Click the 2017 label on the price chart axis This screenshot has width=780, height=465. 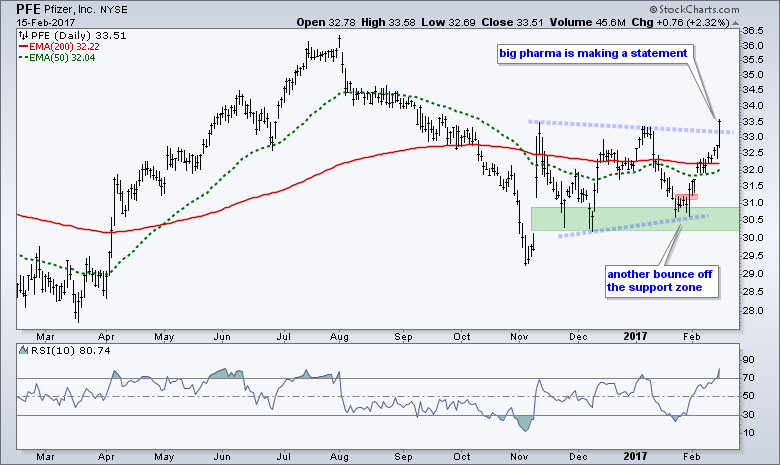point(635,337)
